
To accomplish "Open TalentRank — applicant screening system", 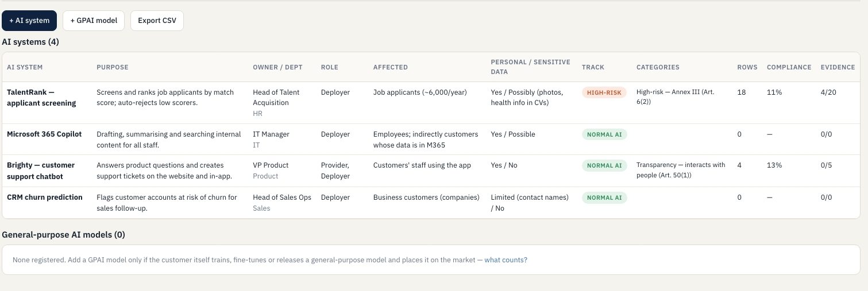I will 41,98.
